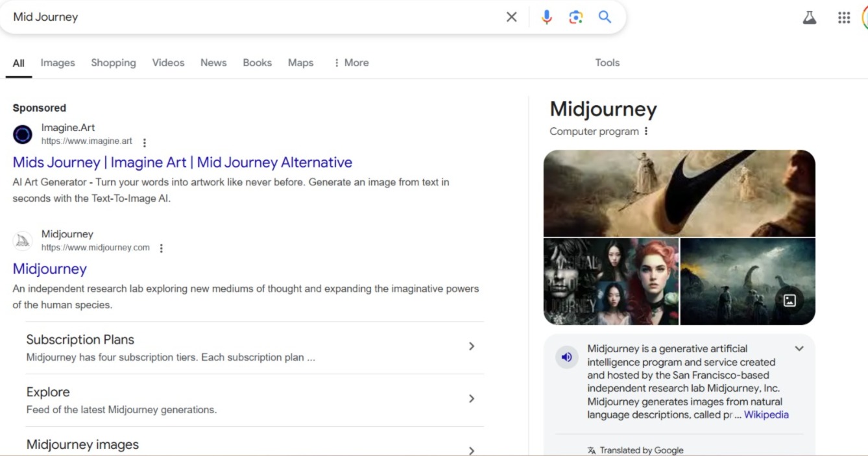Switch to the Images tab
868x456 pixels.
coord(57,62)
